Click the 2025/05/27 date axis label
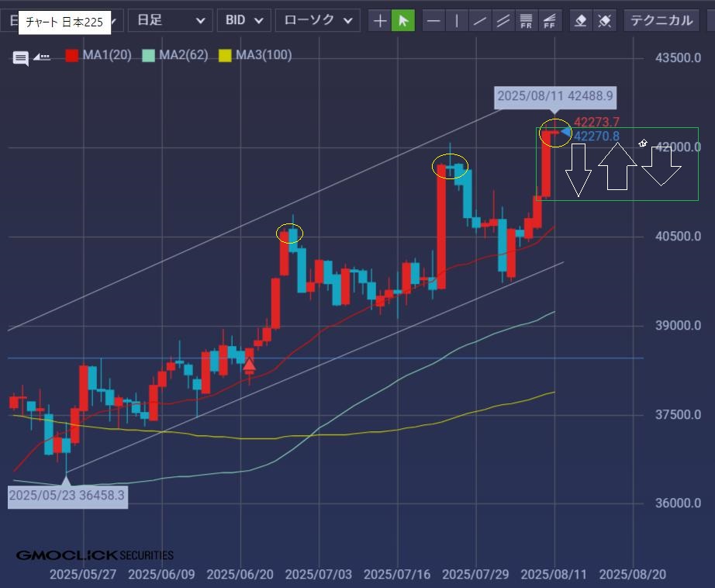This screenshot has height=588, width=715. [83, 574]
